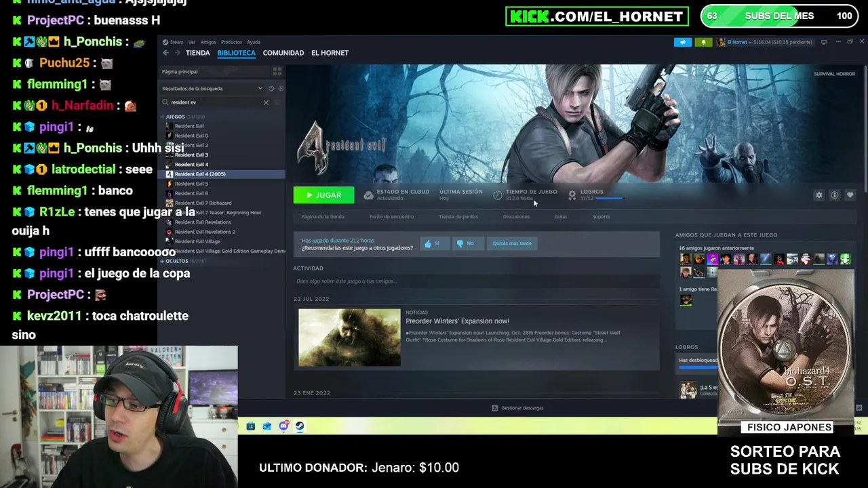
Task: Select Resident Evil in the game list
Action: pyautogui.click(x=189, y=126)
